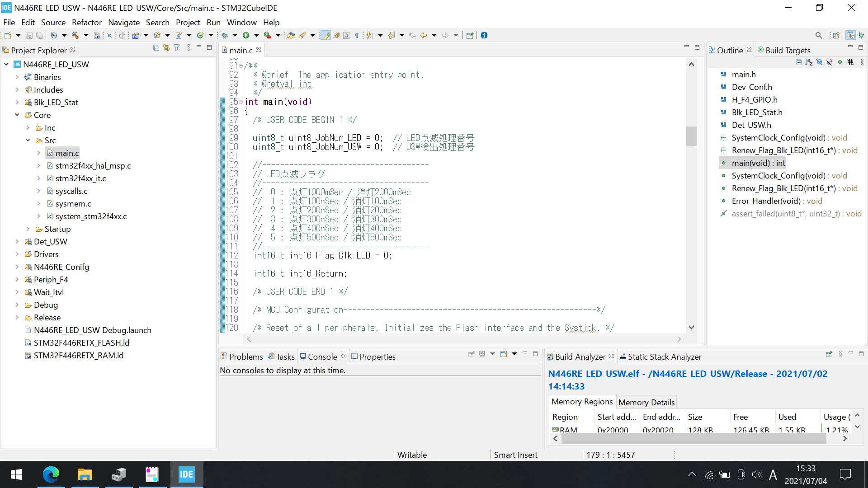The image size is (868, 488).
Task: Toggle Hide Fields in Outline toolbar
Action: [x=819, y=62]
